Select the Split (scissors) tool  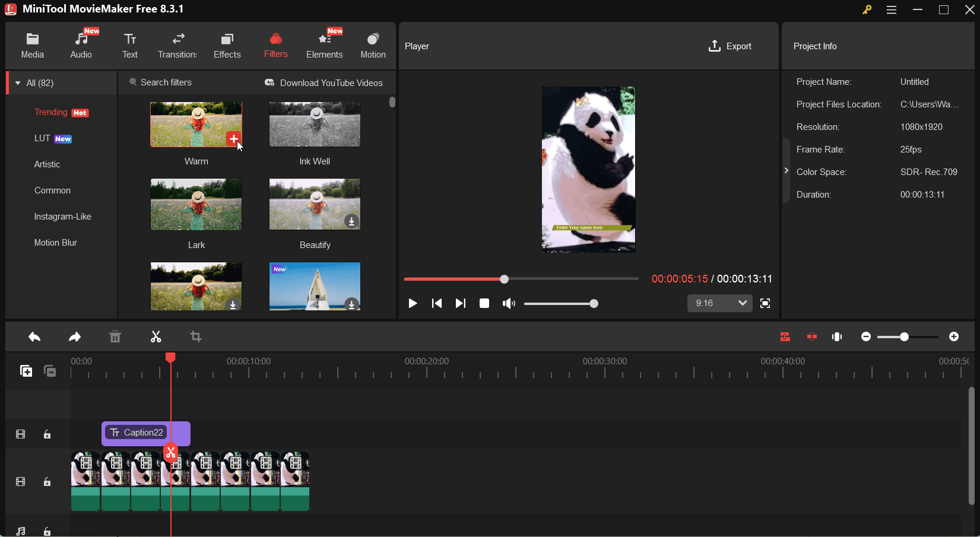click(x=156, y=336)
